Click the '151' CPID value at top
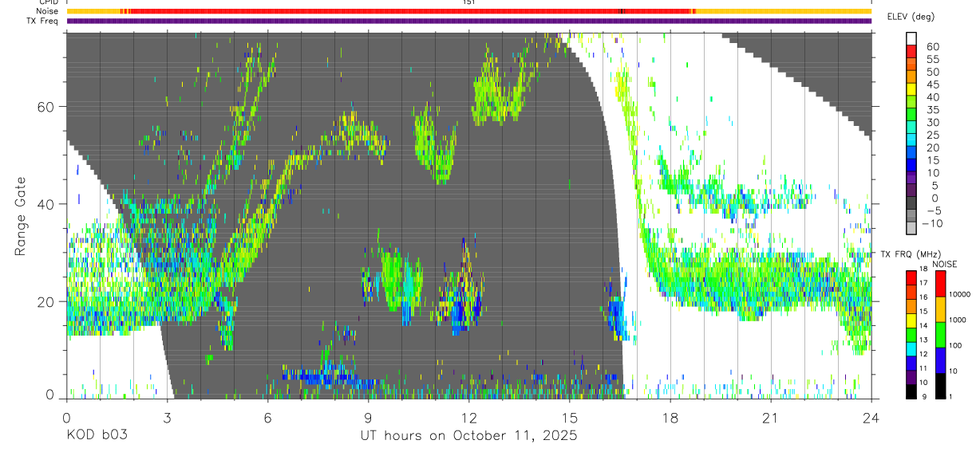This screenshot has width=980, height=452. [x=469, y=2]
